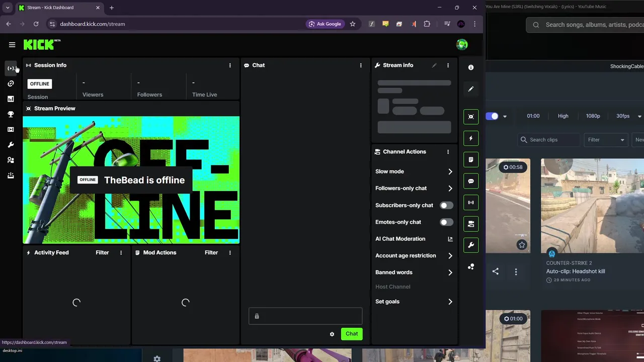Toggle the blue switch in the clips window
The width and height of the screenshot is (644, 362).
click(x=492, y=116)
